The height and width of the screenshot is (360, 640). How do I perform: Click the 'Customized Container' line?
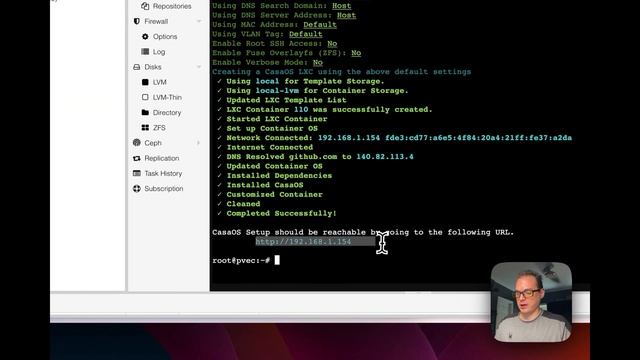[x=274, y=195]
